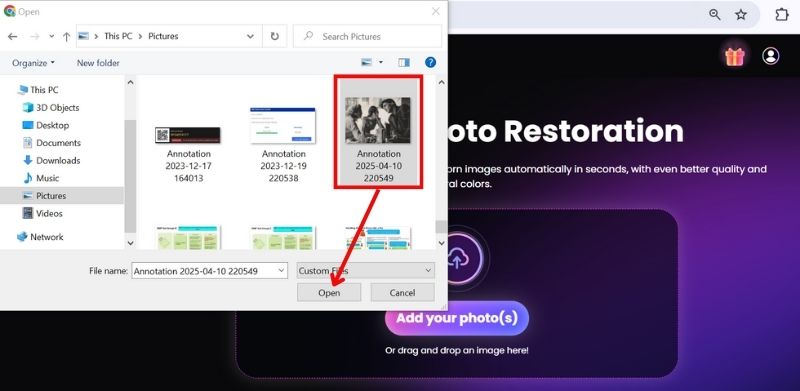This screenshot has width=800, height=391.
Task: Refresh the Pictures folder view
Action: click(x=274, y=36)
